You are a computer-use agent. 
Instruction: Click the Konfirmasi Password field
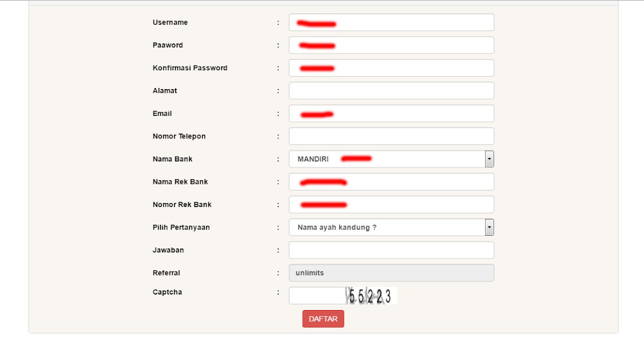[x=391, y=68]
